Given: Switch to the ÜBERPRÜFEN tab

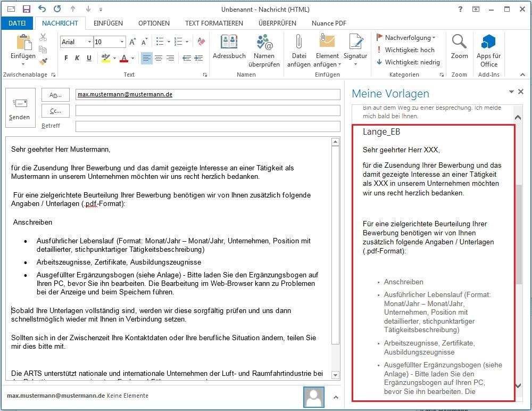Looking at the screenshot, I should point(277,23).
